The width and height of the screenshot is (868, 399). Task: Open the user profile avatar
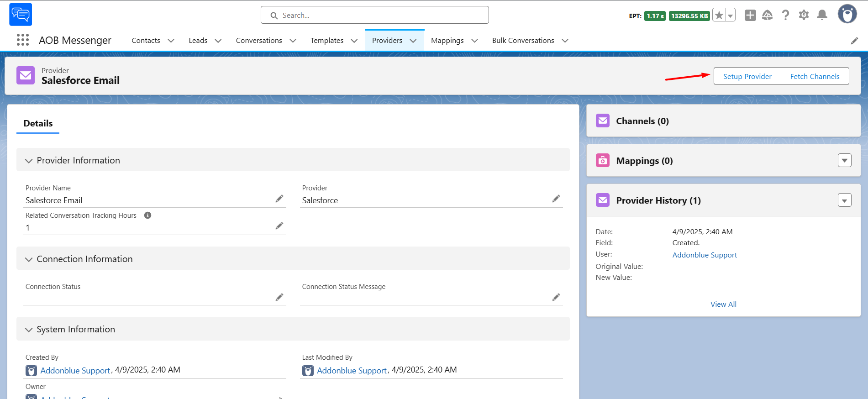click(847, 14)
